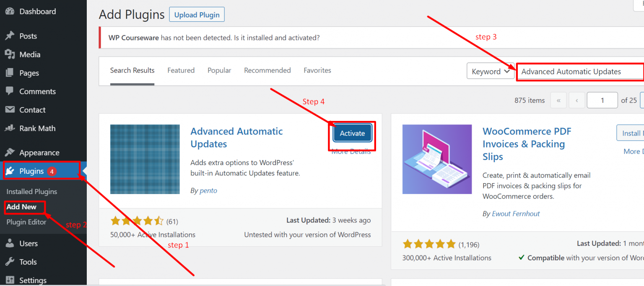Image resolution: width=644 pixels, height=286 pixels.
Task: Open the Popular plugins tab
Action: click(x=219, y=70)
